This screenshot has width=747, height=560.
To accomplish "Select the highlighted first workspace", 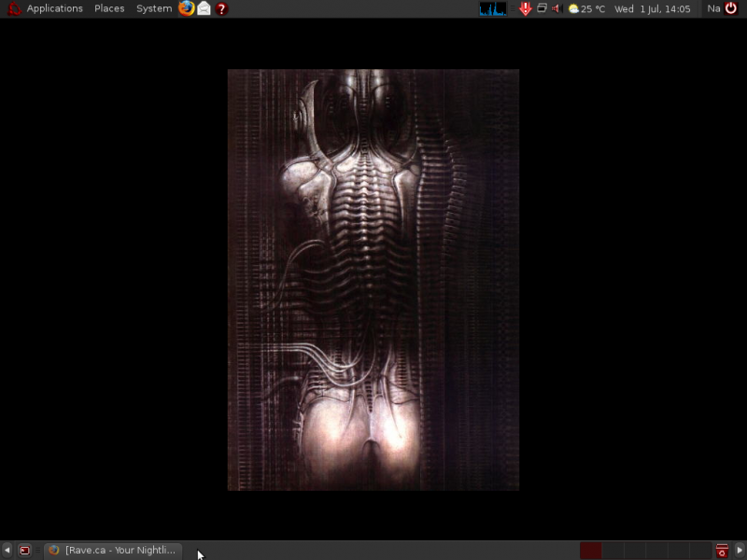I will point(591,551).
